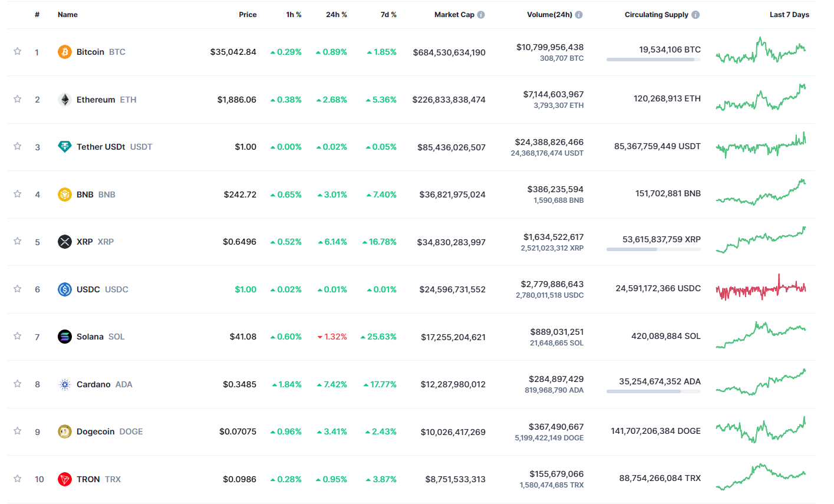Sort table by Name column
The height and width of the screenshot is (504, 834).
coord(68,15)
